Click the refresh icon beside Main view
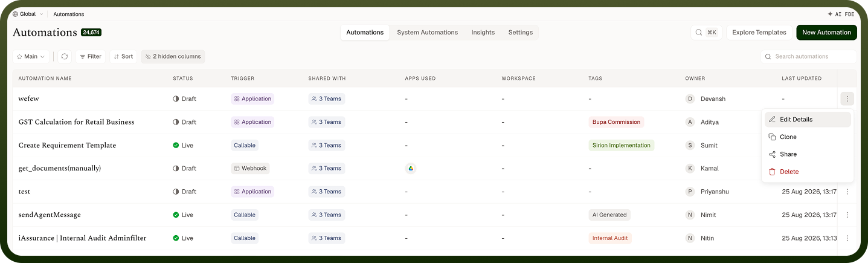 (65, 57)
